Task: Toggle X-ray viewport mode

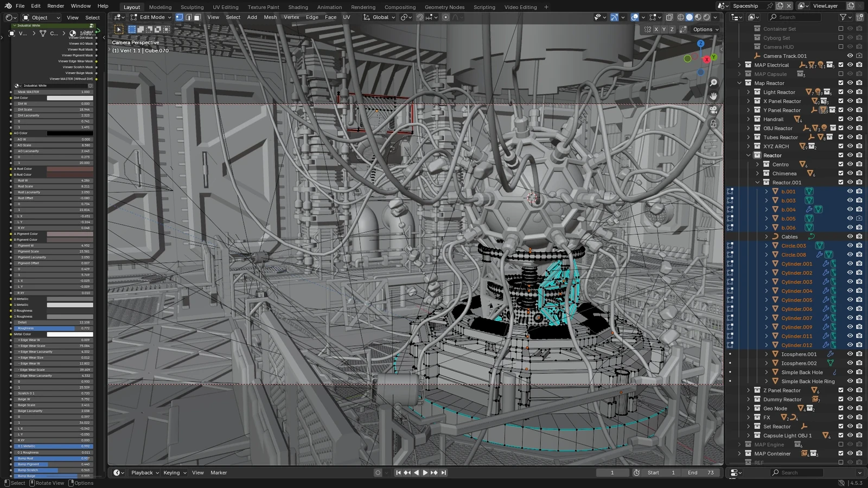Action: tap(669, 17)
